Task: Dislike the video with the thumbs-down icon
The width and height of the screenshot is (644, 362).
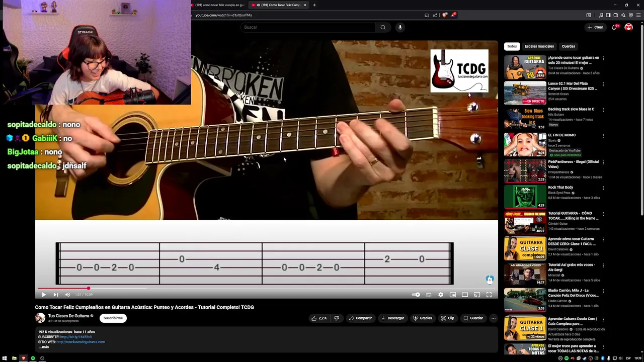Action: click(337, 318)
